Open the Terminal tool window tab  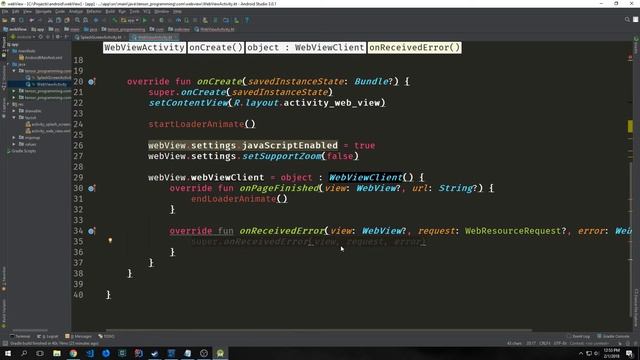(20, 336)
